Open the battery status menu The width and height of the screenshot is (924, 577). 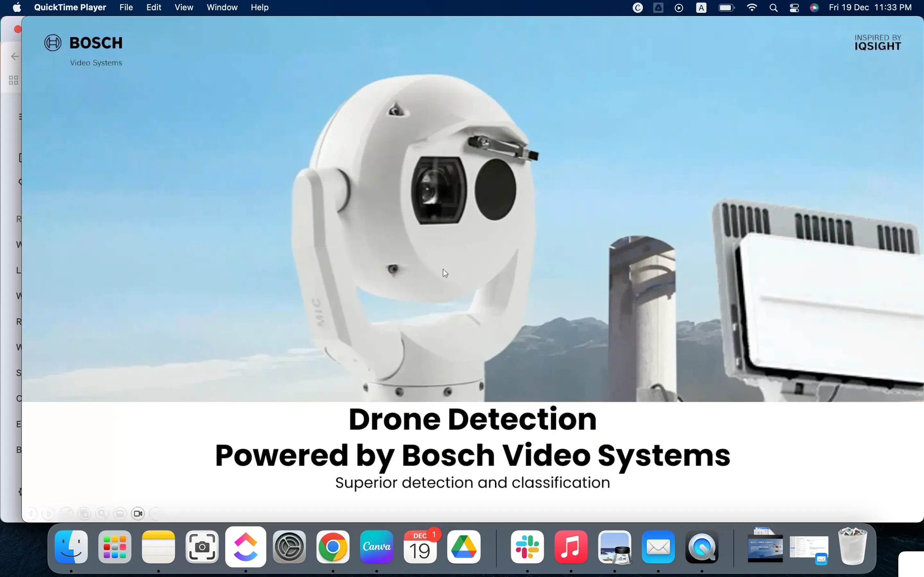pos(726,8)
